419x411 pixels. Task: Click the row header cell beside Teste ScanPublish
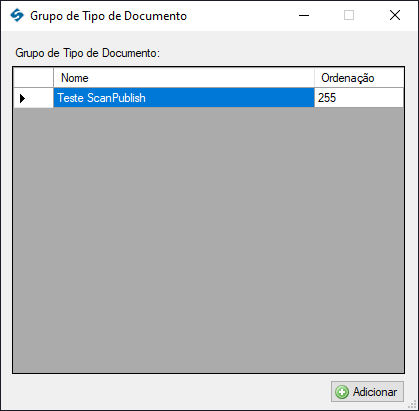[x=34, y=98]
